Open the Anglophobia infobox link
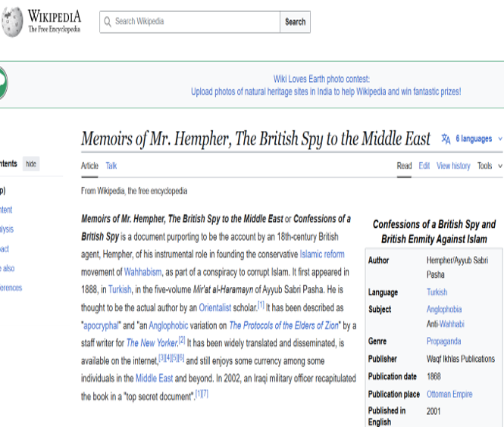 point(444,310)
